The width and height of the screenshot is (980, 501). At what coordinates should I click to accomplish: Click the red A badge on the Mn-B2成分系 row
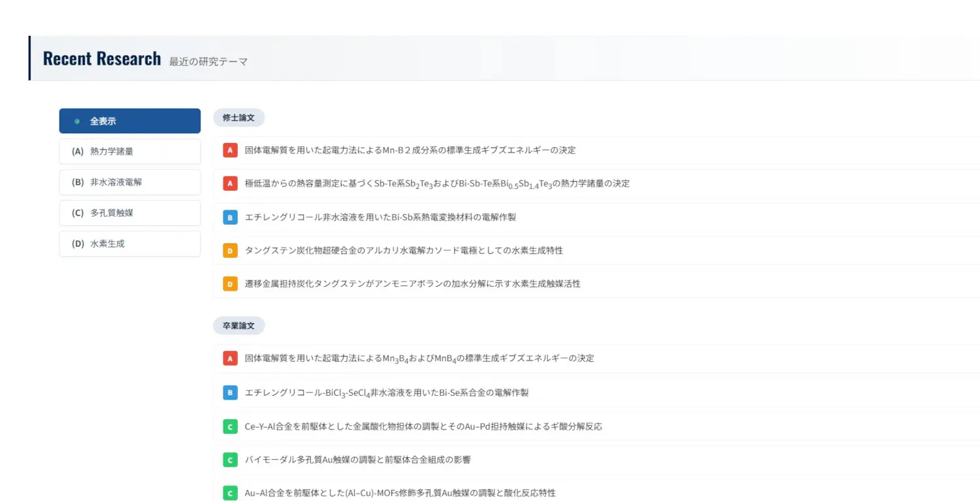(230, 150)
